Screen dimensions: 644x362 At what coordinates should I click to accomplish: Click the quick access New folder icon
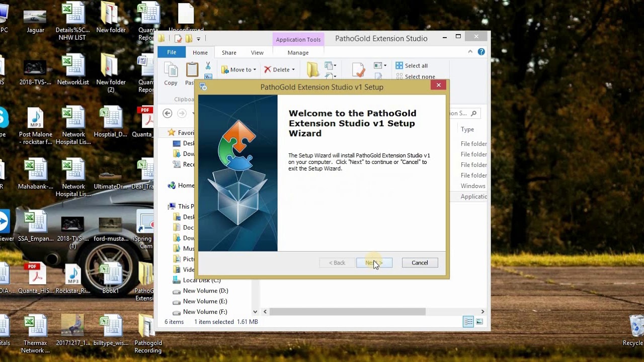point(189,39)
